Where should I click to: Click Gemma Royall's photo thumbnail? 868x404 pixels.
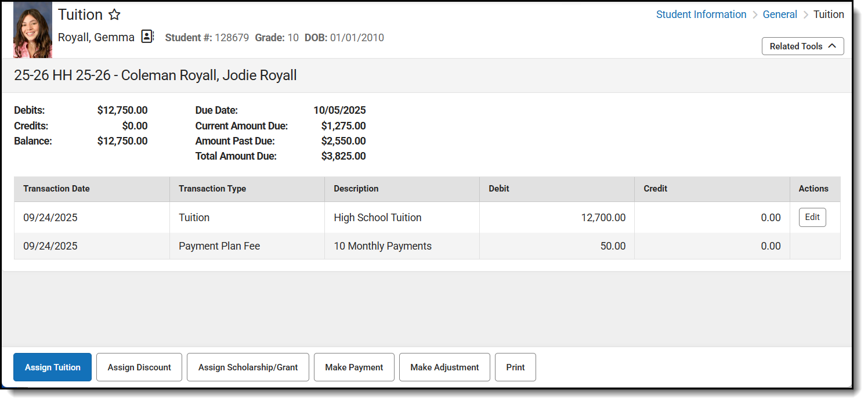pyautogui.click(x=32, y=30)
